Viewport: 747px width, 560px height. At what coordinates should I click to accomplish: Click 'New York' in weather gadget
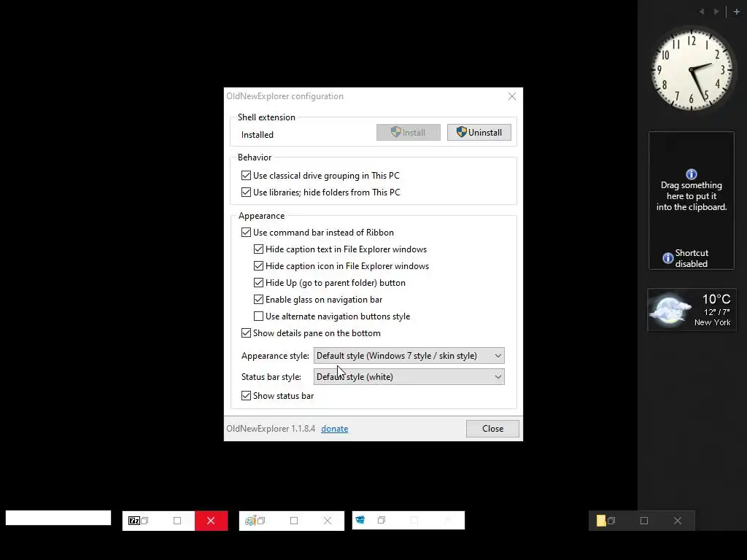712,322
